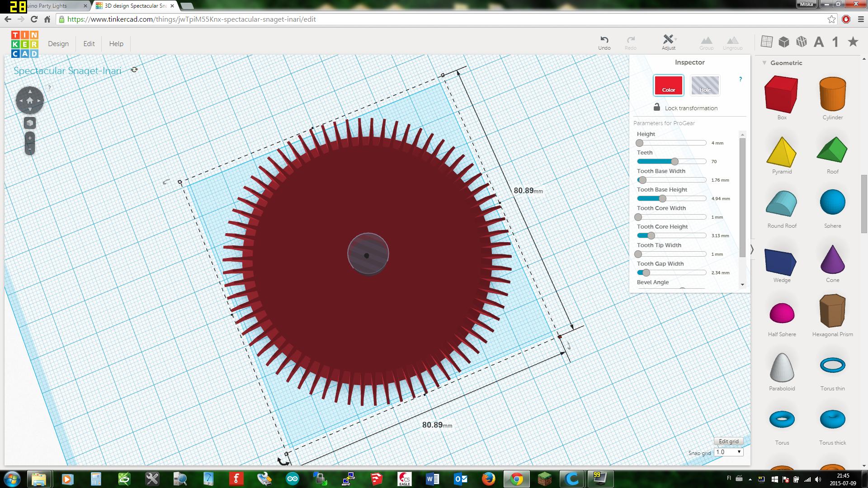Pick the Torus thick shape
This screenshot has width=868, height=488.
pyautogui.click(x=832, y=419)
